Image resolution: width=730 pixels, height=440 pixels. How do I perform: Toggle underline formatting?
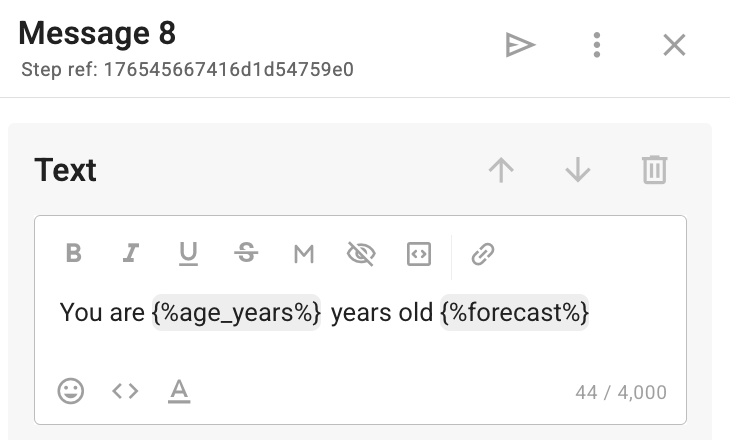click(188, 254)
